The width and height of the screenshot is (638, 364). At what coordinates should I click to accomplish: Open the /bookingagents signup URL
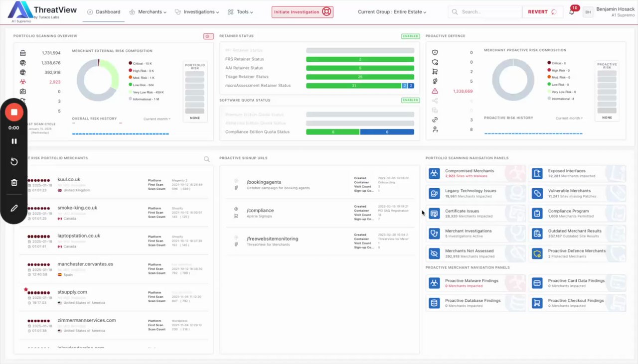tap(264, 182)
